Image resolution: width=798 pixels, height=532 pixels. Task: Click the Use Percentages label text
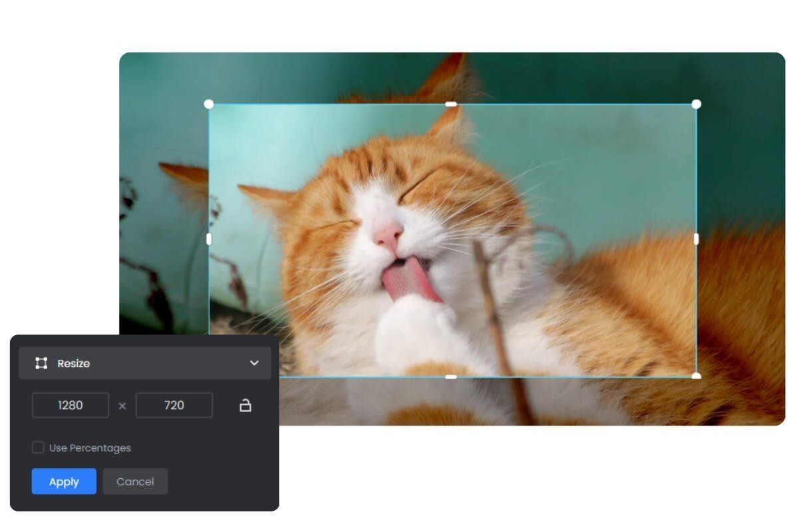[x=88, y=448]
